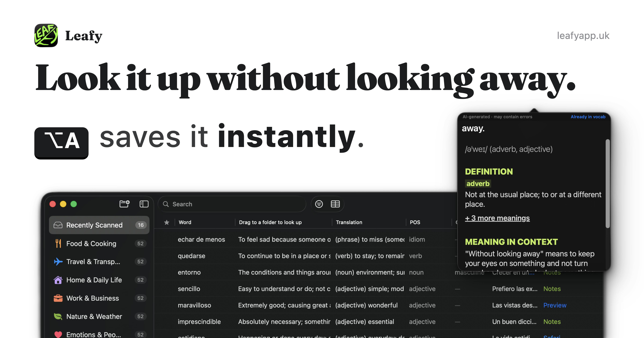Click example 'Las vistas des...'
Screen dimensions: 644x338
point(515,305)
